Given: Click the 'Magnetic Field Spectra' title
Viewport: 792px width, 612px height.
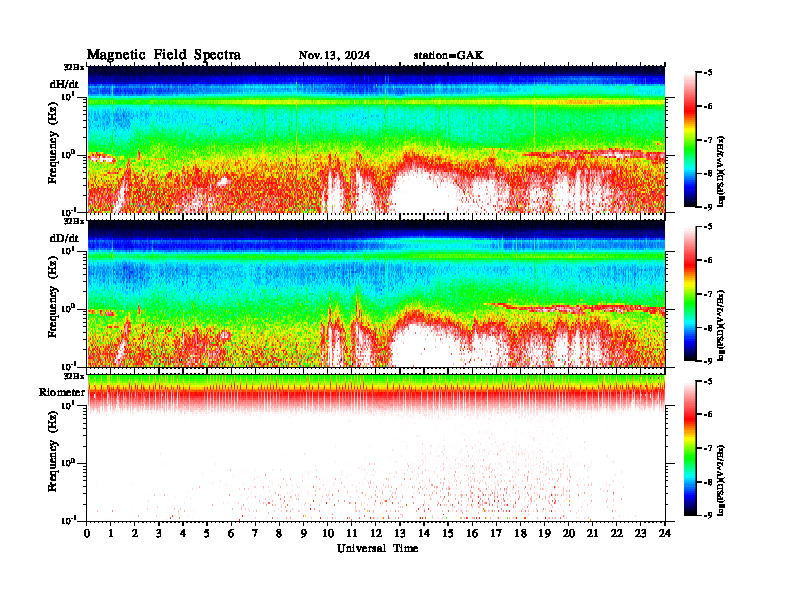Looking at the screenshot, I should (x=164, y=55).
